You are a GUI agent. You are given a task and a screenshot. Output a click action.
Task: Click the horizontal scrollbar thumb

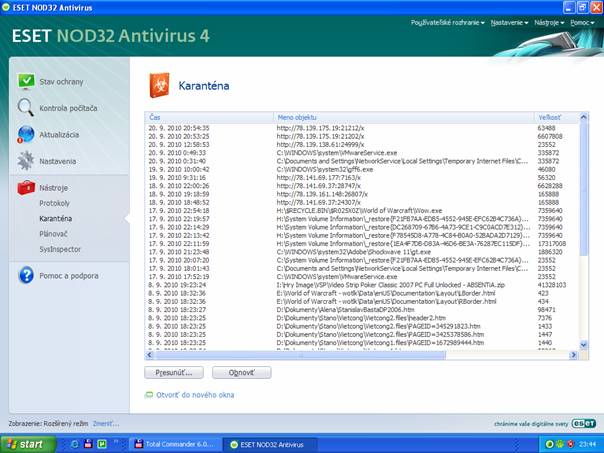click(x=300, y=355)
